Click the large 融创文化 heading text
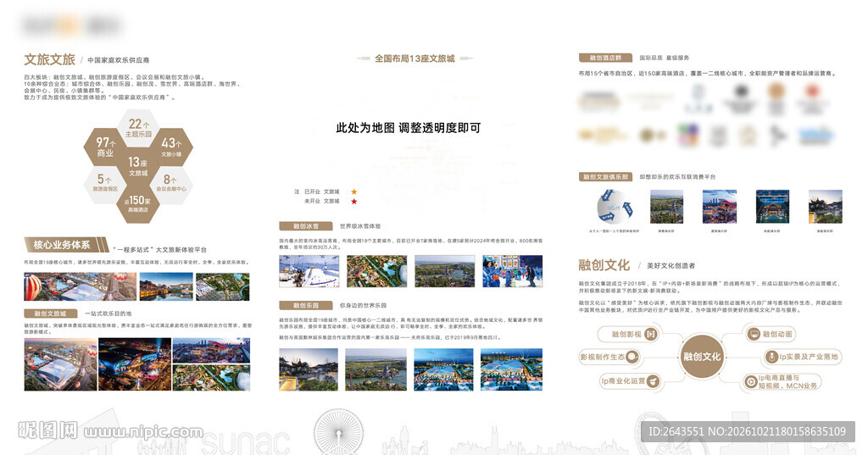This screenshot has height=455, width=868. click(x=604, y=265)
